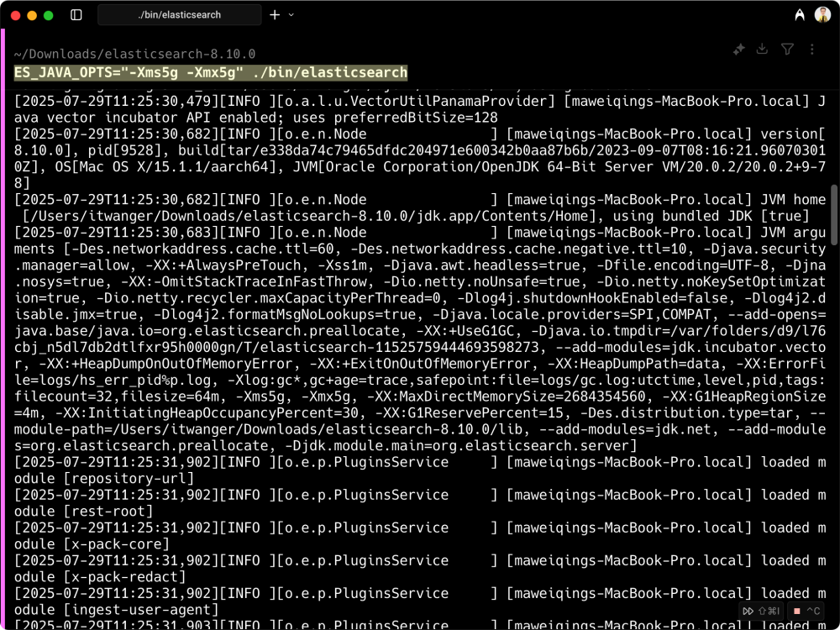Click the 'loaded module [x-pack-core]' log line

(420, 536)
